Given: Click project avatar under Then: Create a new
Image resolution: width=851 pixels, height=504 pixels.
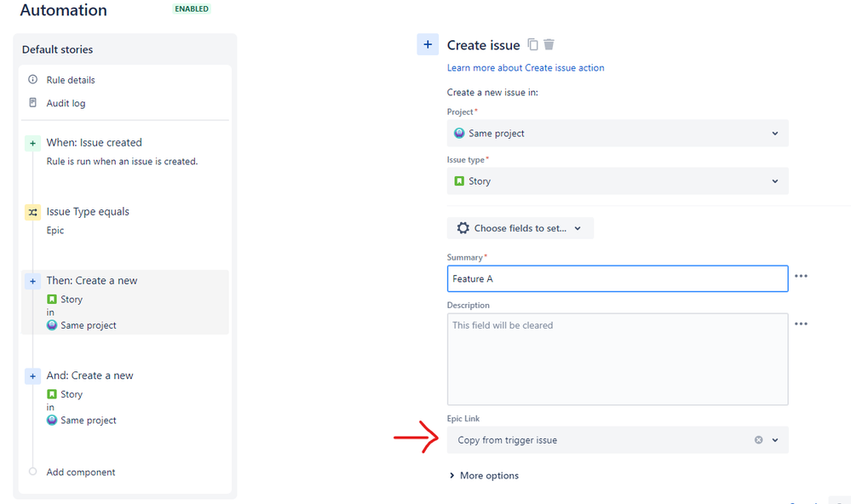Looking at the screenshot, I should pyautogui.click(x=52, y=325).
